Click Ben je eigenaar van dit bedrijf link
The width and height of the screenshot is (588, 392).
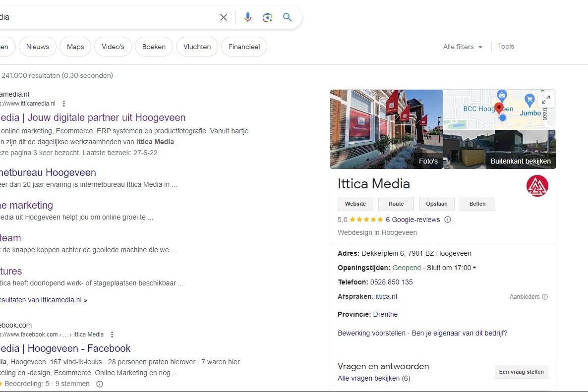460,333
